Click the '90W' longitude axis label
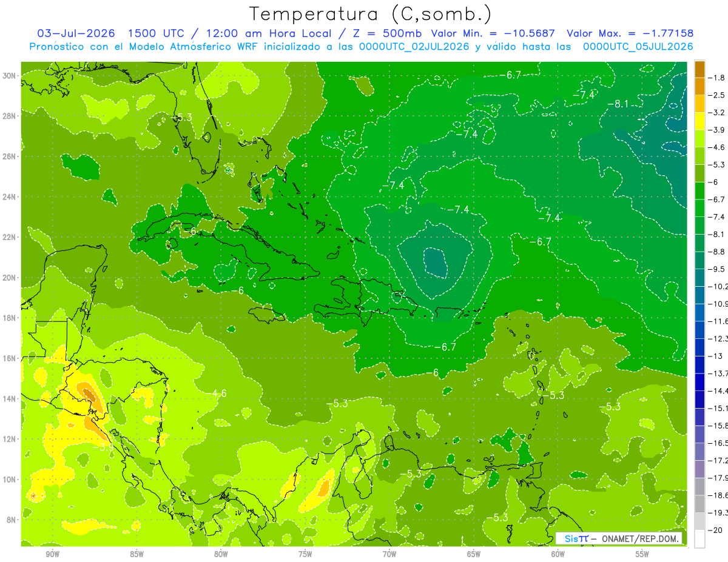The width and height of the screenshot is (728, 562). click(x=52, y=554)
